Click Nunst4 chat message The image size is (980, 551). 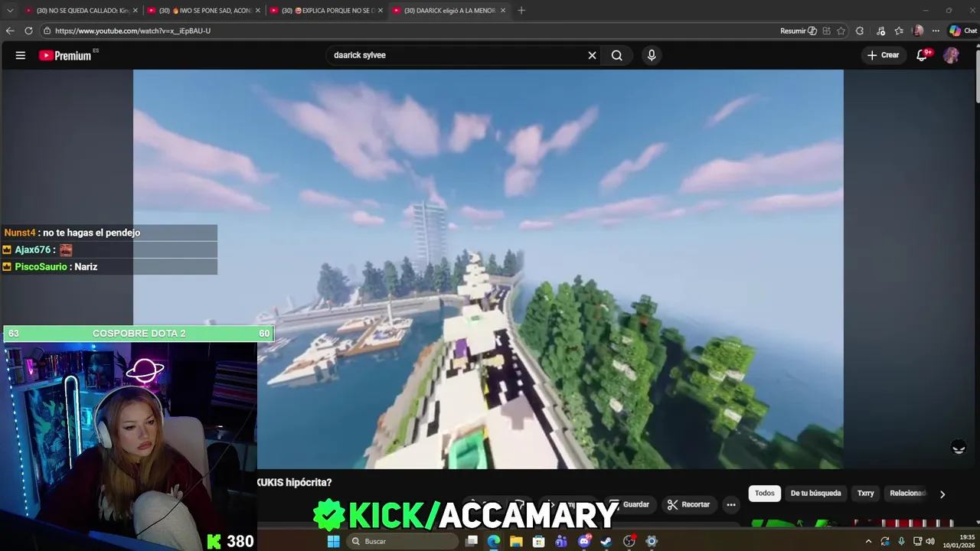click(109, 233)
